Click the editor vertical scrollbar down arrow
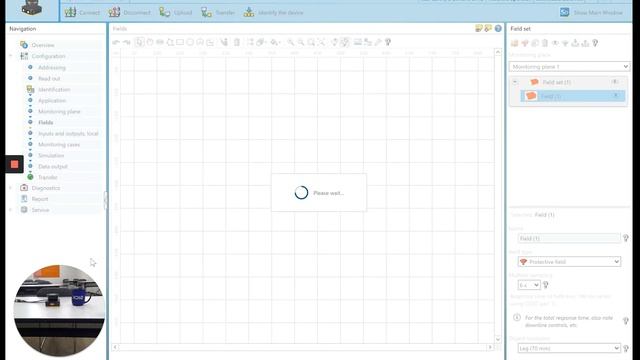Screen dimensions: 640x360 click(x=498, y=339)
